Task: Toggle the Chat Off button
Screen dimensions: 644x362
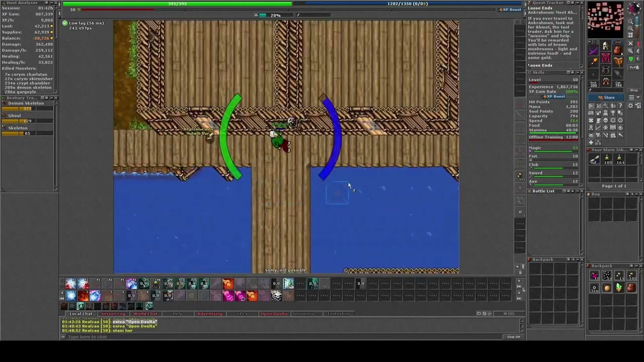Action: (514, 337)
